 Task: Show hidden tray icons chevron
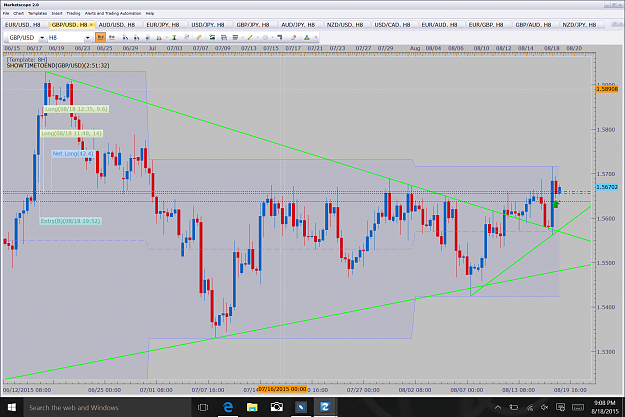pyautogui.click(x=498, y=407)
